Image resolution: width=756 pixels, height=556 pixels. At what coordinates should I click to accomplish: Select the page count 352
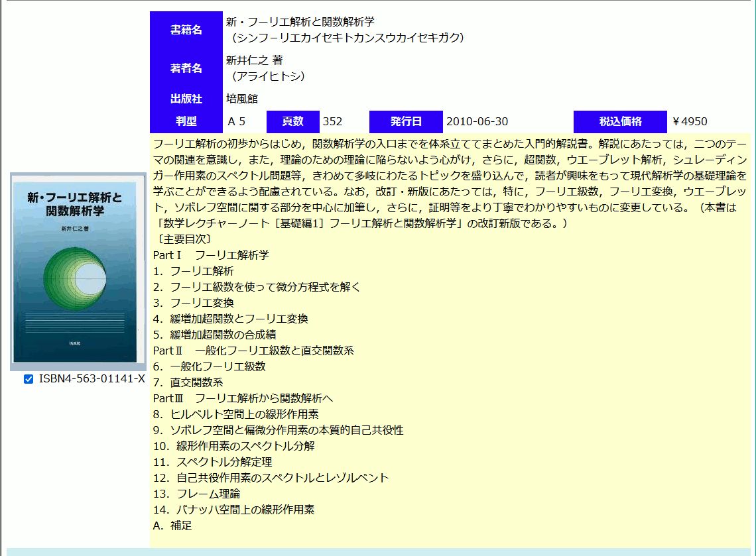tap(333, 121)
